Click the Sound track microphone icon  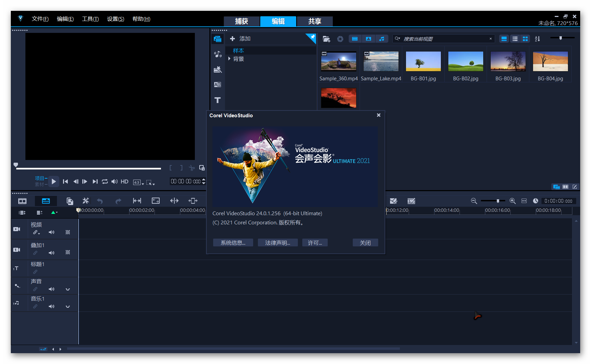click(17, 286)
